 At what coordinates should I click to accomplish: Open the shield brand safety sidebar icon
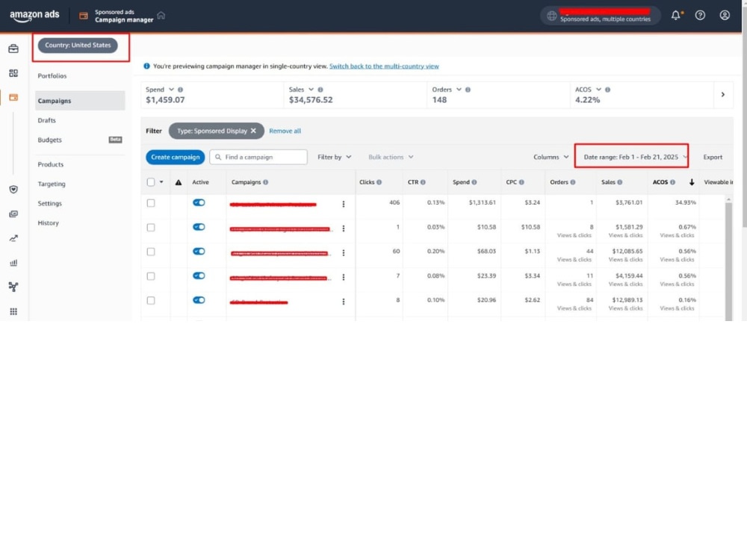click(x=13, y=190)
